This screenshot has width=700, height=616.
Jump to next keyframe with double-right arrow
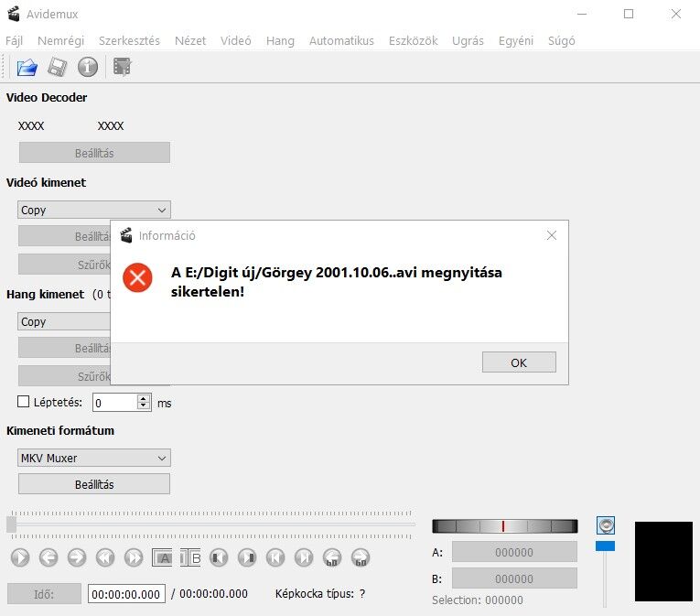tap(134, 557)
